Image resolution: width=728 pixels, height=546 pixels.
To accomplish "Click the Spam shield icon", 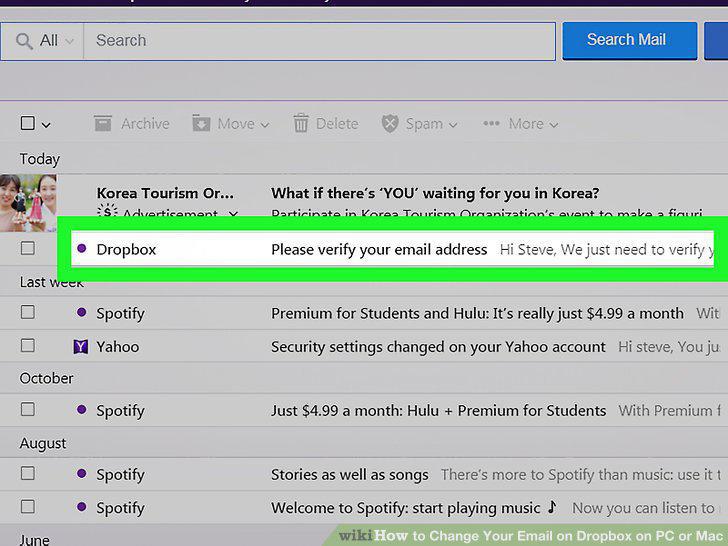I will (390, 124).
